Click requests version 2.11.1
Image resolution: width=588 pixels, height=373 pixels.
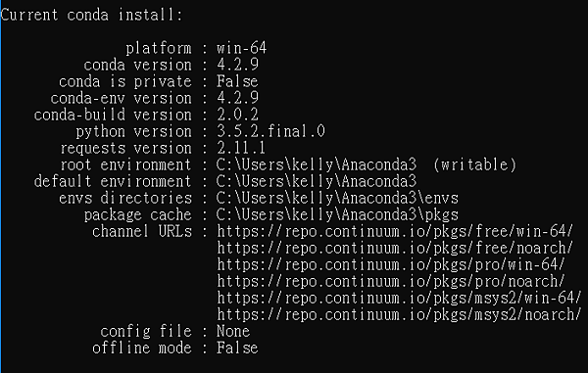tap(241, 148)
